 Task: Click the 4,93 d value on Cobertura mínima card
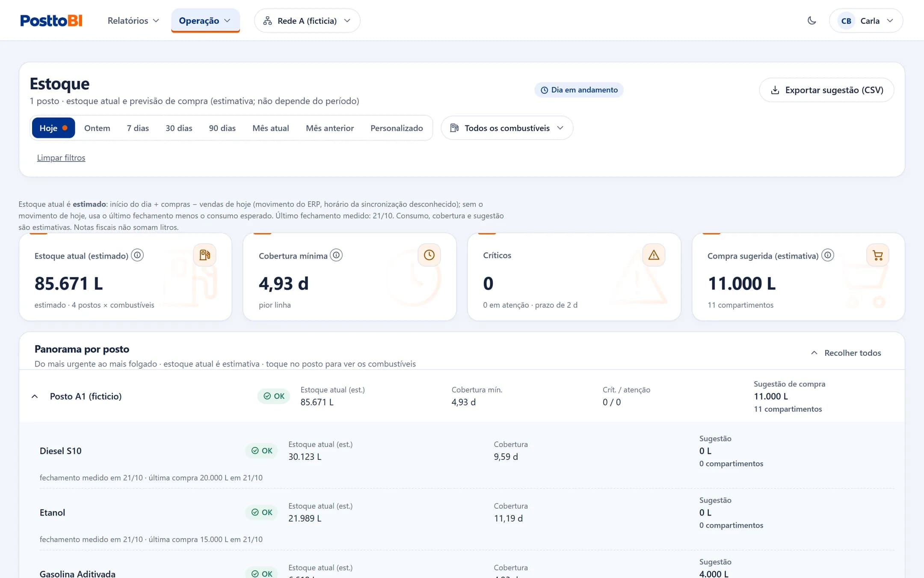[x=284, y=283]
